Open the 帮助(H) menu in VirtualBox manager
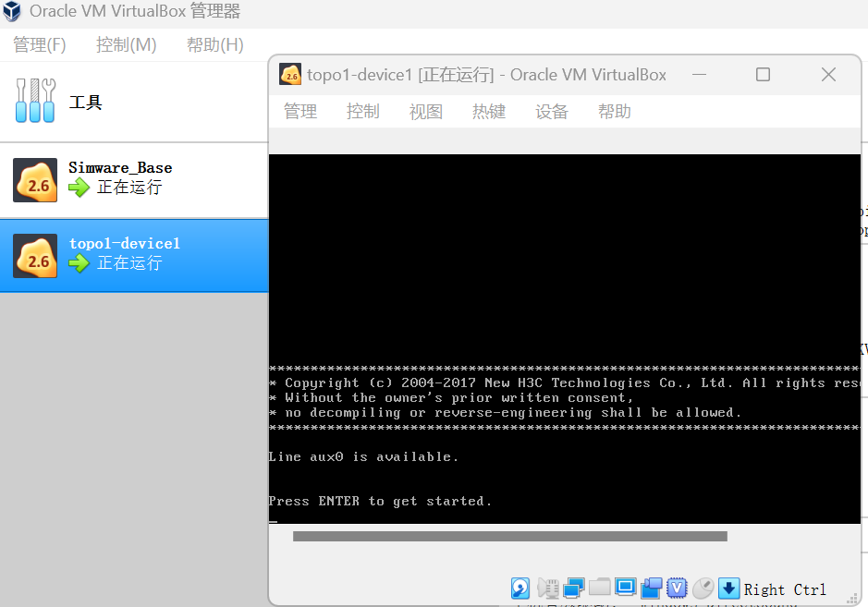This screenshot has height=607, width=868. (215, 45)
